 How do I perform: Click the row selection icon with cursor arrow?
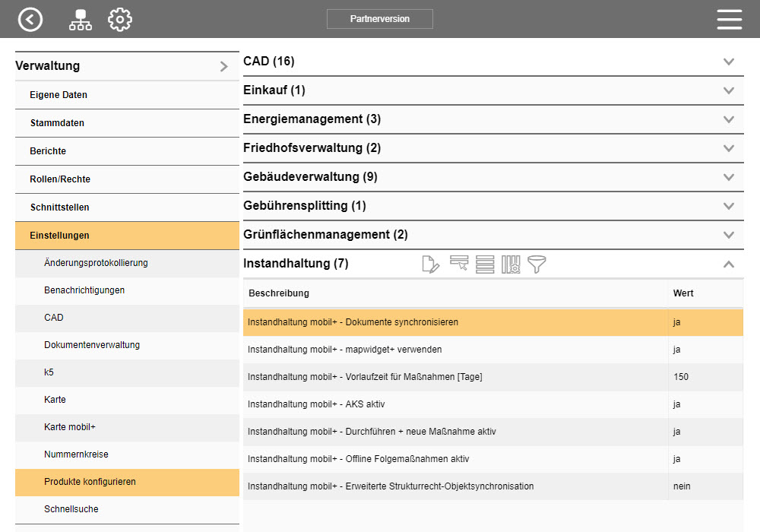pyautogui.click(x=458, y=264)
